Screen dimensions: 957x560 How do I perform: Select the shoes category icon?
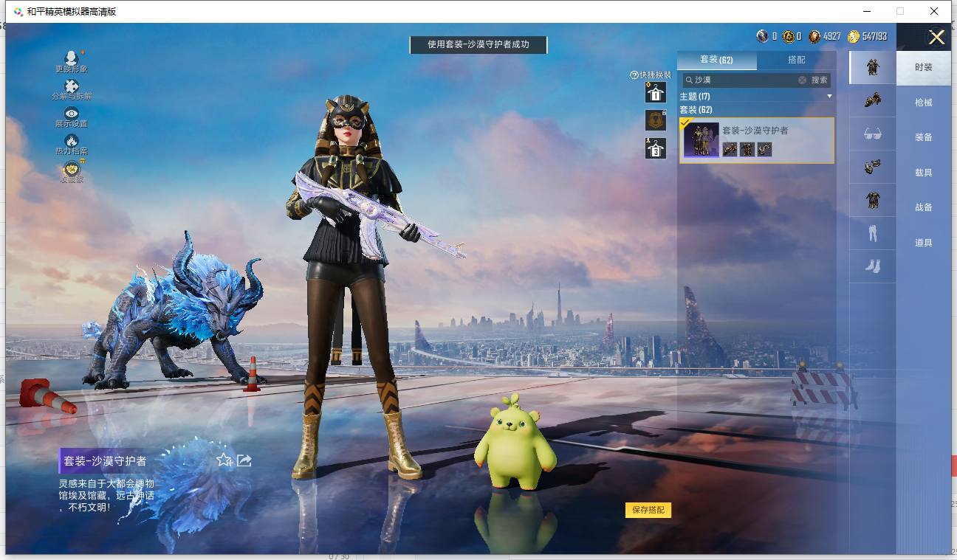point(873,266)
